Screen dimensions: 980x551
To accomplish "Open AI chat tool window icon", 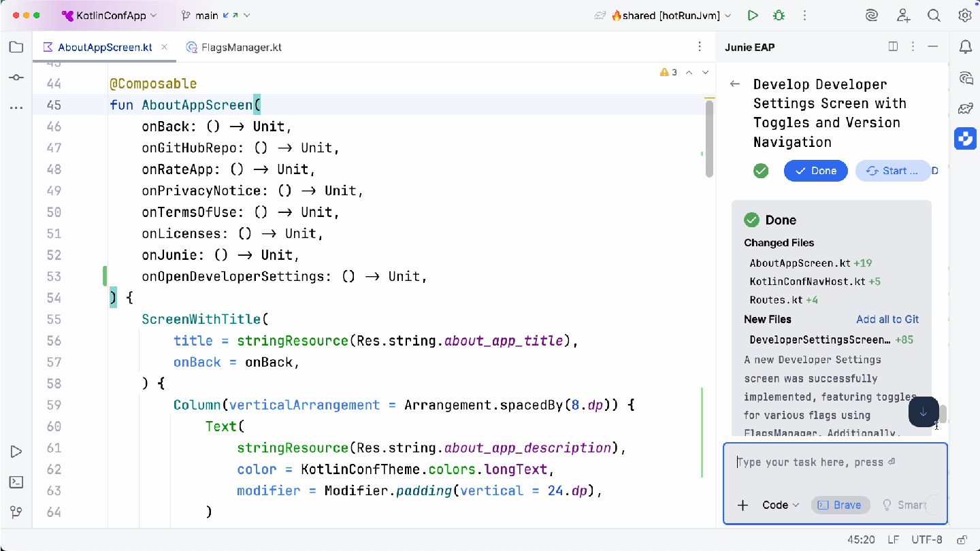I will (965, 78).
